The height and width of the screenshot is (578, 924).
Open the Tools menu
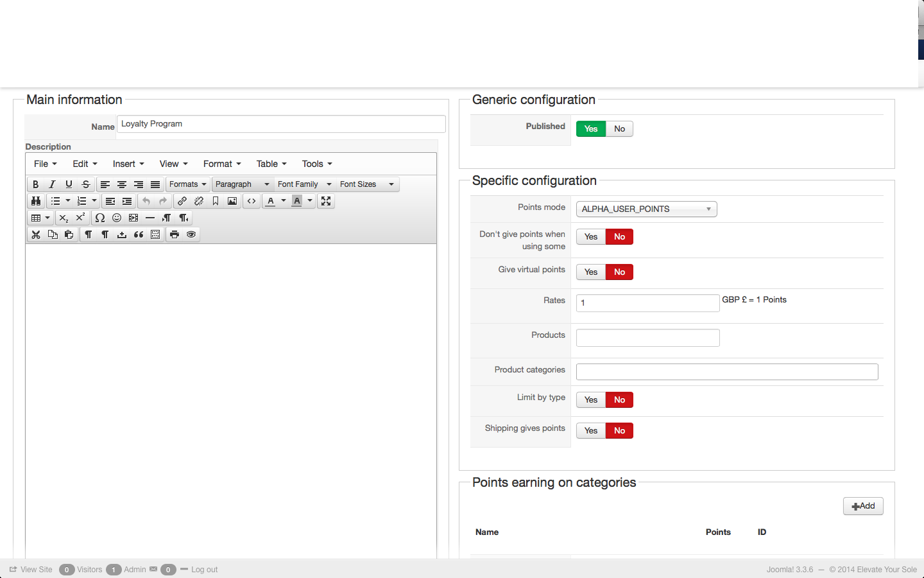pyautogui.click(x=317, y=164)
